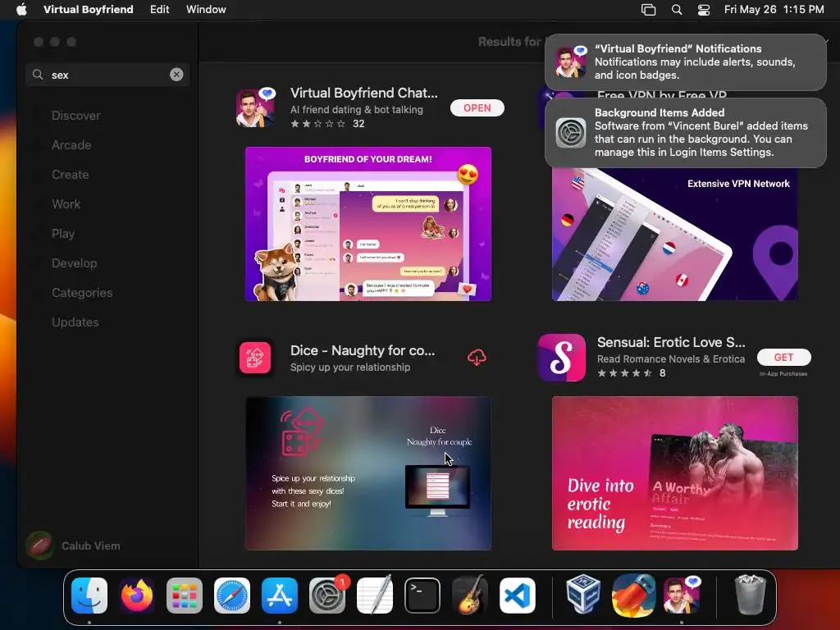Screen dimensions: 840x630
Task: Select Develop in the sidebar
Action: (x=75, y=263)
